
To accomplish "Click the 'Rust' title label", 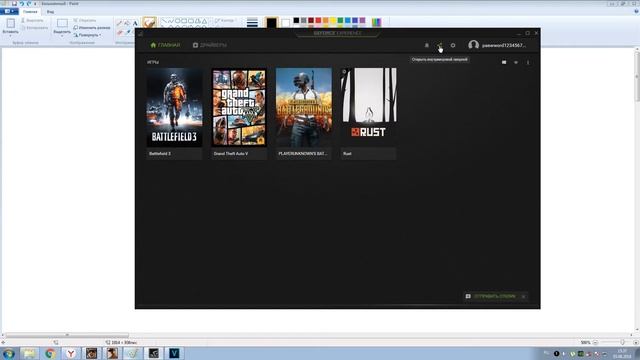I will point(347,154).
